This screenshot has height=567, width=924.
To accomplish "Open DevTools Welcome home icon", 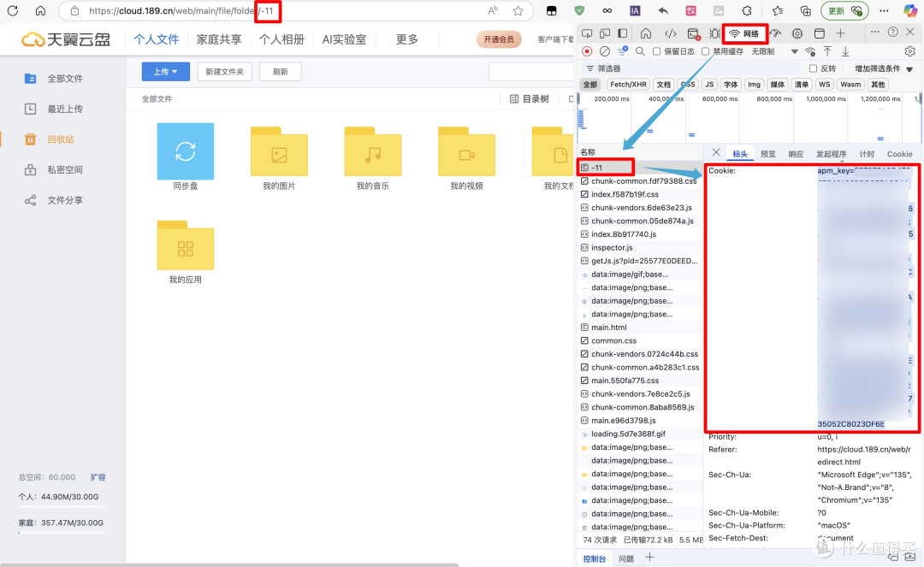I will point(646,33).
